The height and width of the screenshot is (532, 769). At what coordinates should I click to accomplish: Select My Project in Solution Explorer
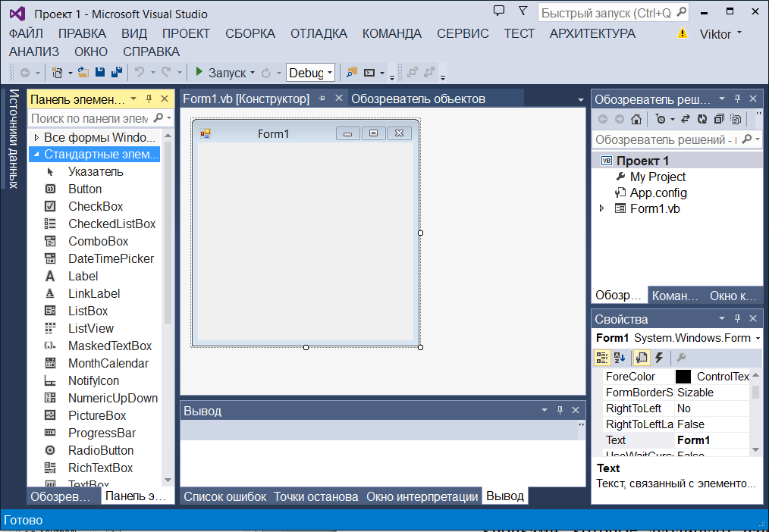point(658,177)
